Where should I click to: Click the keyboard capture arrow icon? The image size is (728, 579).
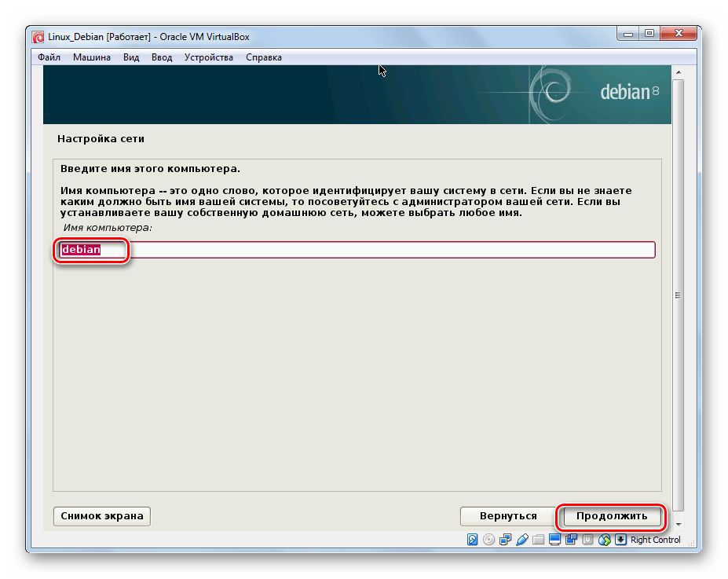tap(620, 540)
